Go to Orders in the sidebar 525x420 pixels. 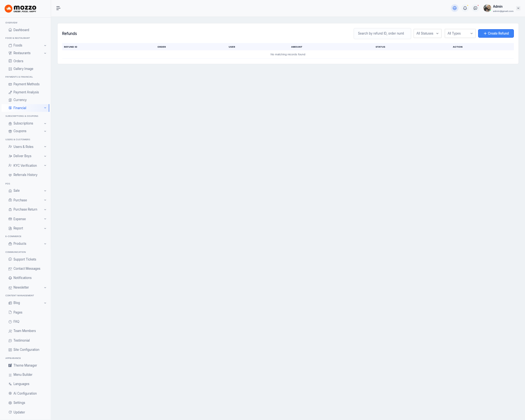18,61
